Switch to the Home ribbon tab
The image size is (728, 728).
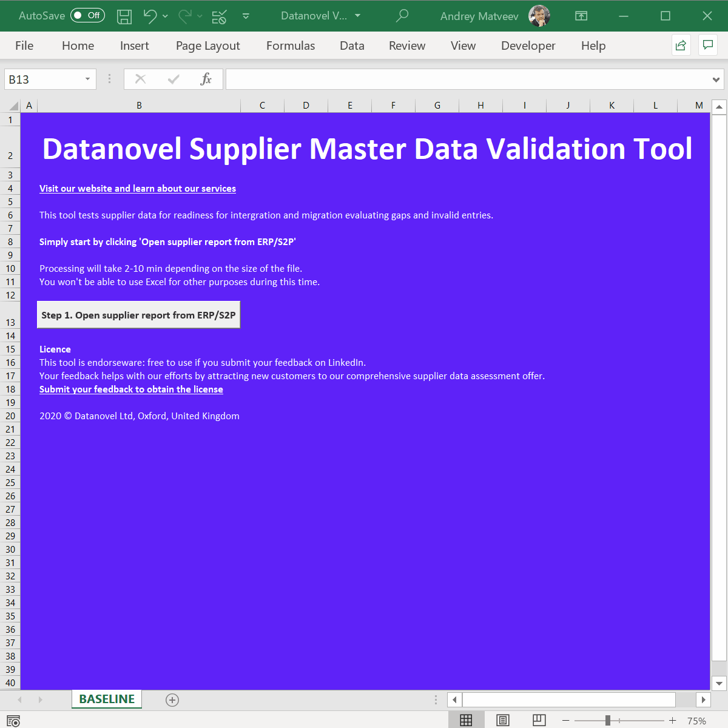78,45
